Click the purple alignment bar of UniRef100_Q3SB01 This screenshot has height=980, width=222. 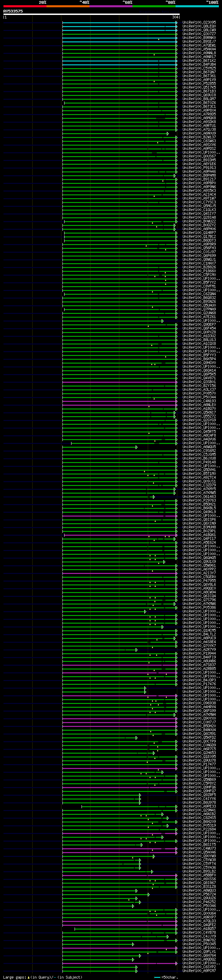point(120,382)
